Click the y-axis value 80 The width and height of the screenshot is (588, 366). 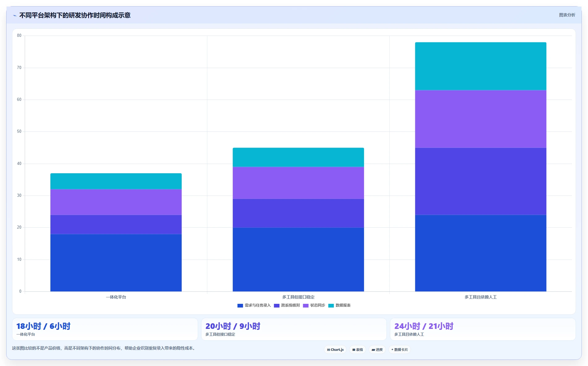coord(19,36)
